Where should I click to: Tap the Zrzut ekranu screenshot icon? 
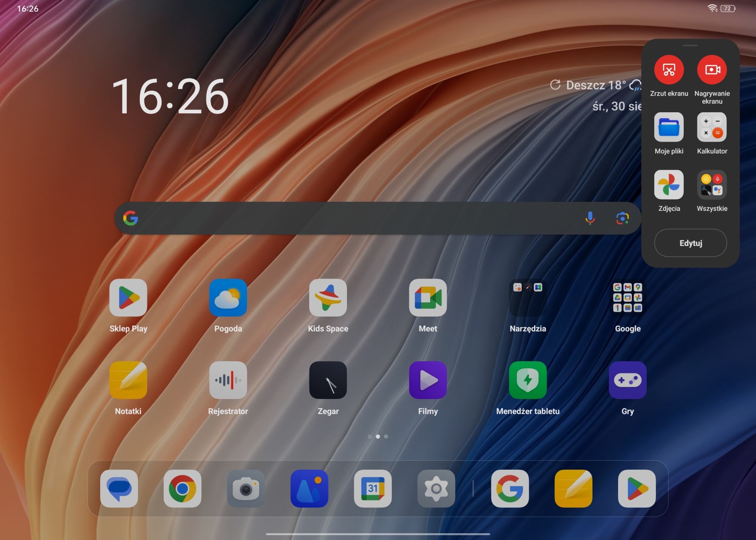tap(669, 70)
